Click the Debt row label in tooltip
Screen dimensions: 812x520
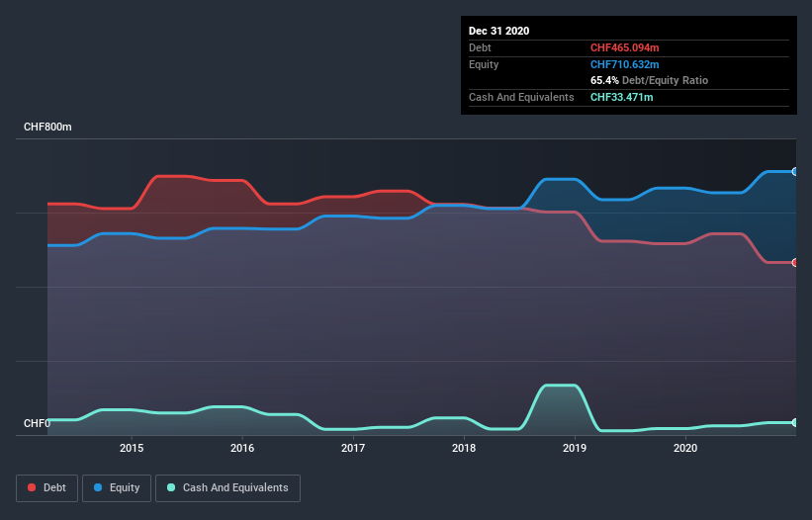pyautogui.click(x=480, y=47)
